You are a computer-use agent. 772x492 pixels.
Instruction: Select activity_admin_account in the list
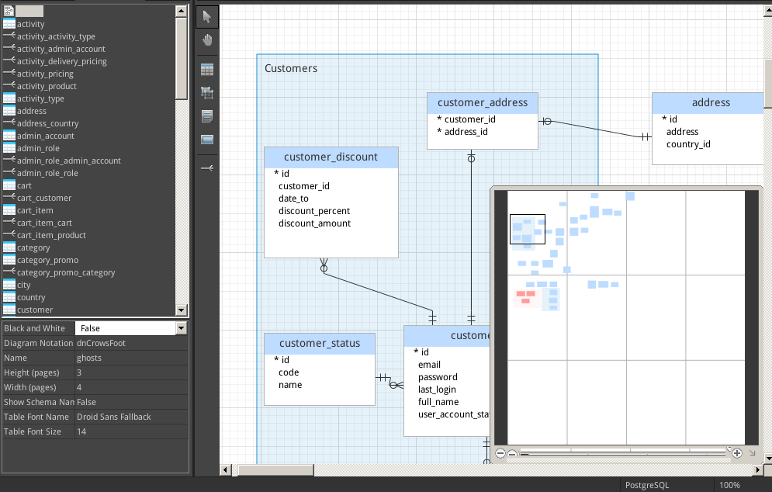coord(61,49)
